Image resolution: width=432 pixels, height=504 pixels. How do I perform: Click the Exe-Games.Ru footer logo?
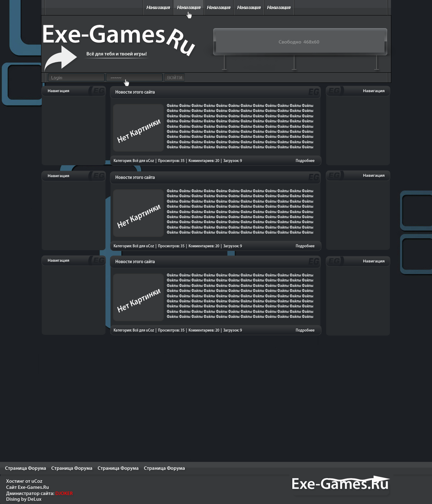(341, 483)
